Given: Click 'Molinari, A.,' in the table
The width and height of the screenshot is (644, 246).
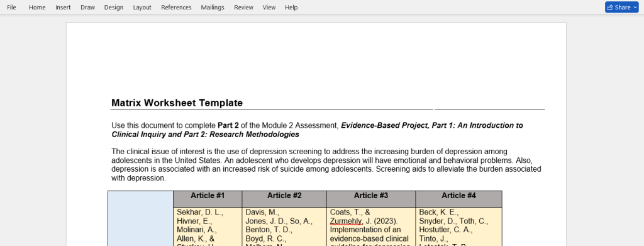Looking at the screenshot, I should pyautogui.click(x=196, y=230).
